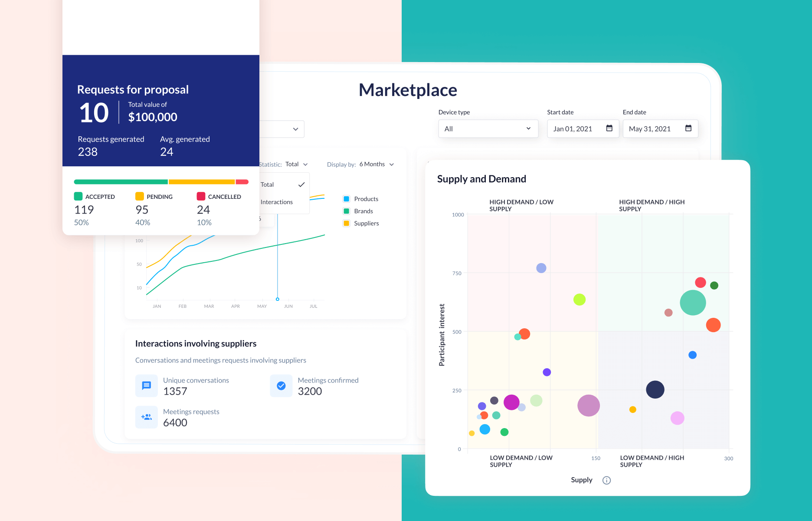812x521 pixels.
Task: Toggle the Products legend checkbox
Action: click(x=347, y=199)
